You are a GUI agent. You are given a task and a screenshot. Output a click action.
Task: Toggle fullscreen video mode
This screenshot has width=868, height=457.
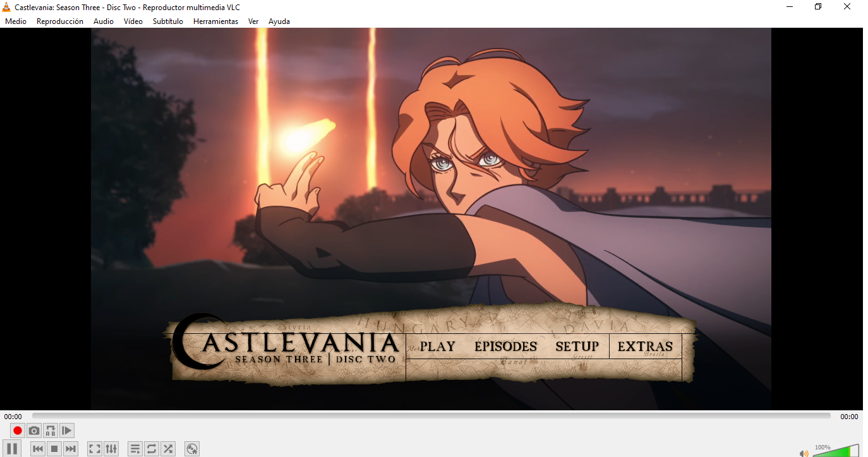95,449
